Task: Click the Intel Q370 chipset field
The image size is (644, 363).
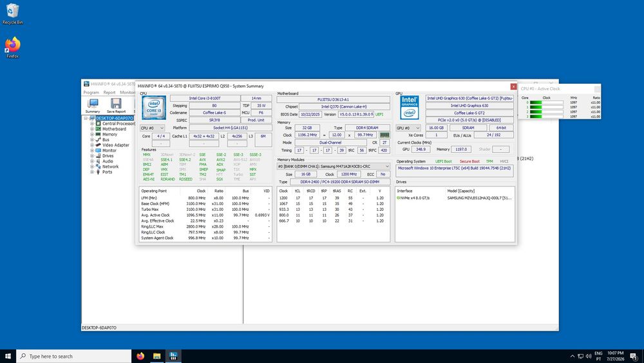Action: tap(344, 106)
